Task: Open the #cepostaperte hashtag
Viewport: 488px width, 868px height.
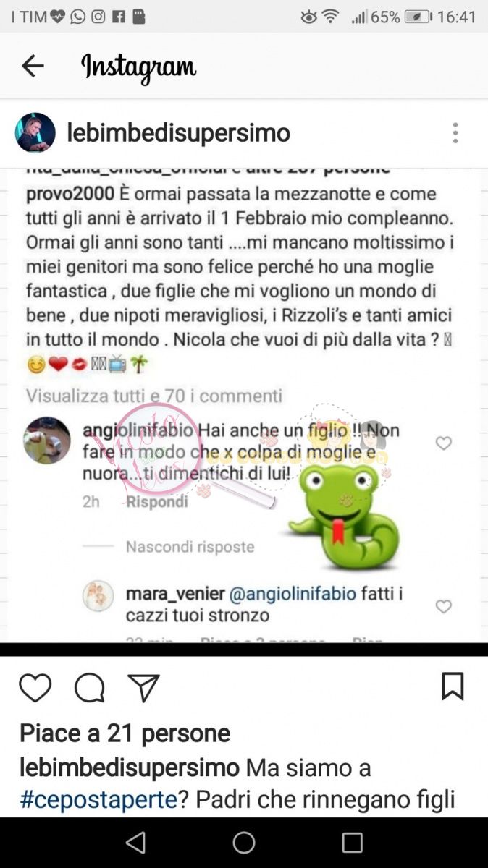Action: click(98, 799)
